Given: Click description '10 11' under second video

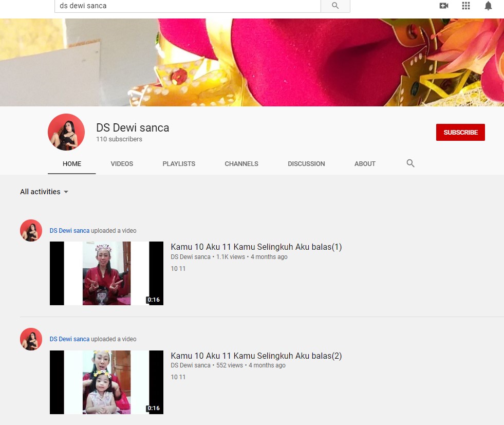Looking at the screenshot, I should point(178,377).
